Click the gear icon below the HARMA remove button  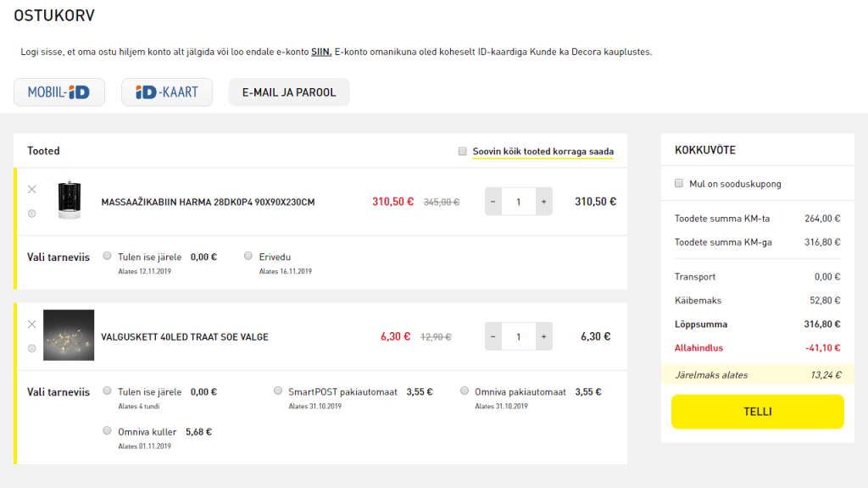tap(32, 213)
